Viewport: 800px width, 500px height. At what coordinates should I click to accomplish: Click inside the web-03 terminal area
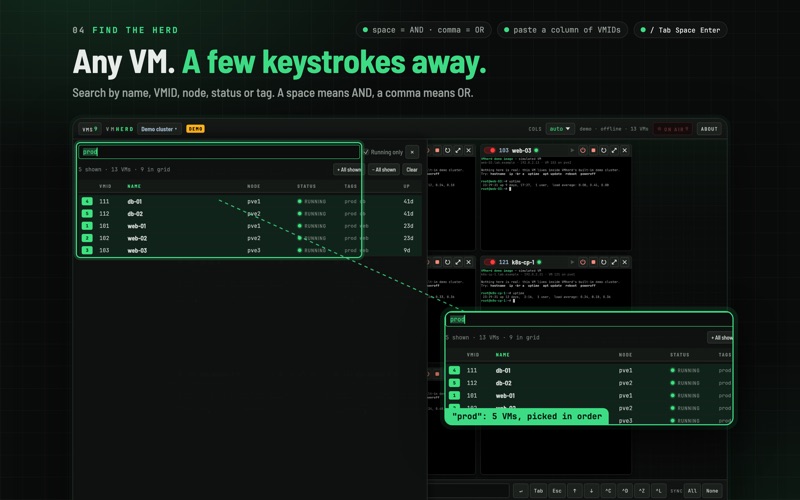pos(556,203)
